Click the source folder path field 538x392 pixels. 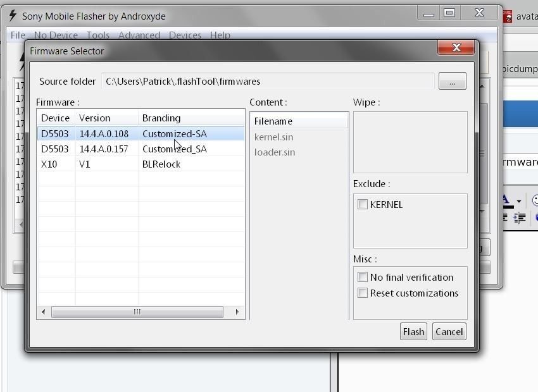[x=268, y=81]
